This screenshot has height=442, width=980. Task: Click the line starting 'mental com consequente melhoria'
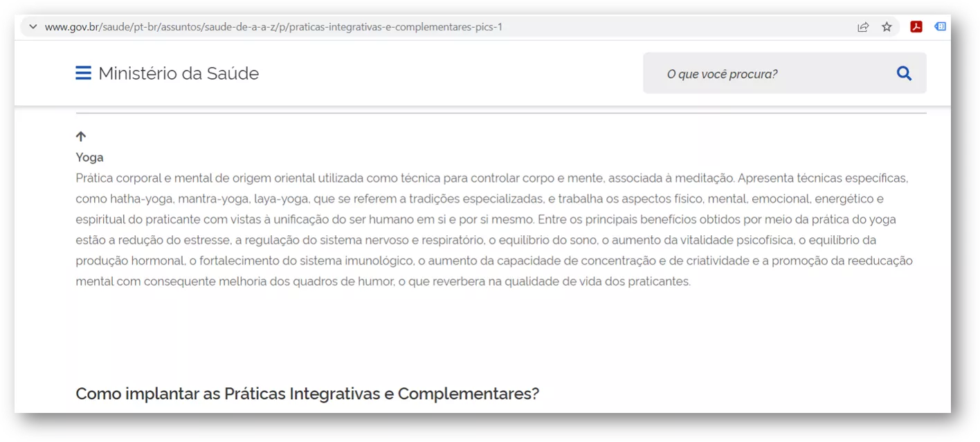pyautogui.click(x=383, y=282)
